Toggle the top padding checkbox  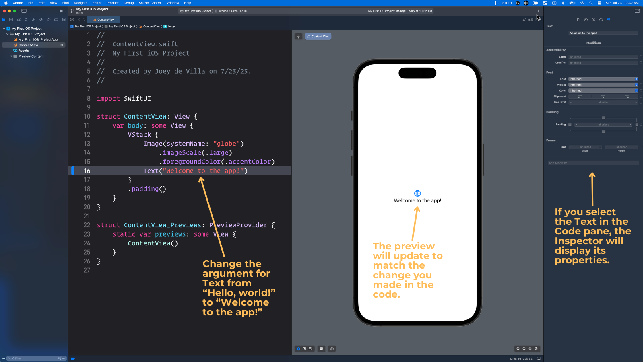603,118
